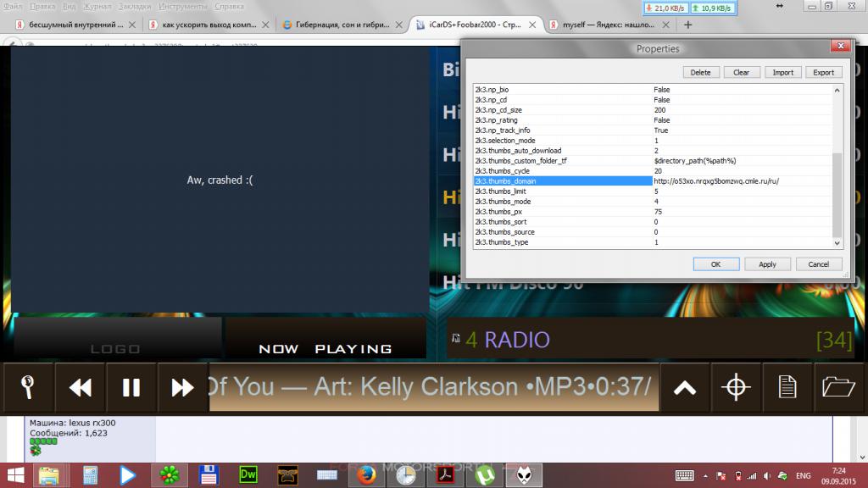The height and width of the screenshot is (488, 868).
Task: Click the small icon before 4 RADIO
Action: tap(455, 338)
